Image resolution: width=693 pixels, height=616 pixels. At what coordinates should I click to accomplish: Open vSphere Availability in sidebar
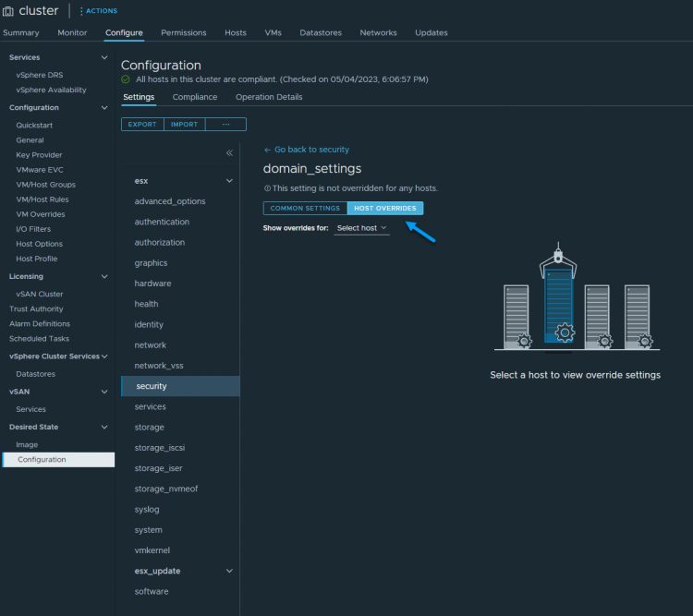51,90
